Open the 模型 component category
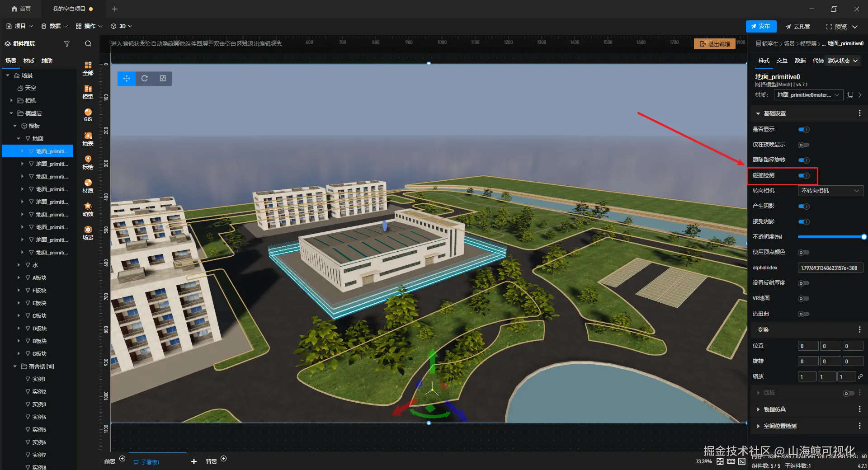The height and width of the screenshot is (470, 868). coord(88,92)
